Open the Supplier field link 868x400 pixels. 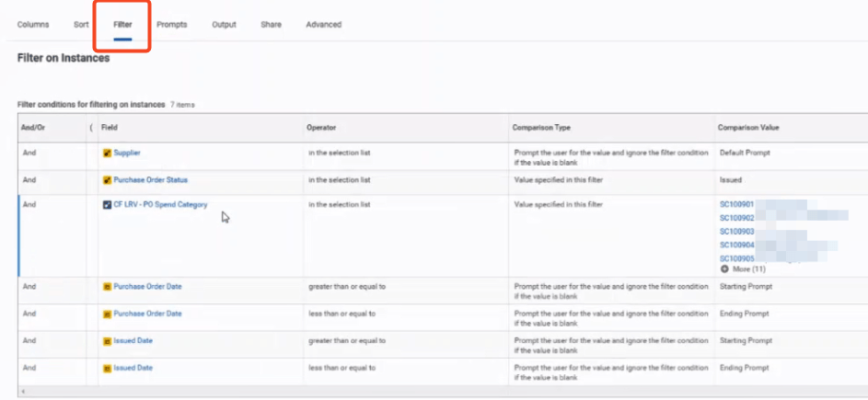[x=127, y=153]
